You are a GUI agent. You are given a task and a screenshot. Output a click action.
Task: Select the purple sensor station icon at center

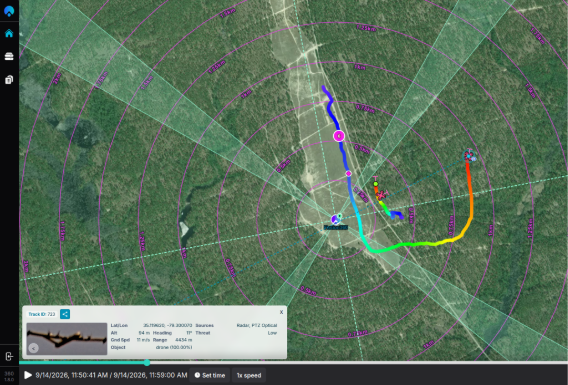(336, 219)
